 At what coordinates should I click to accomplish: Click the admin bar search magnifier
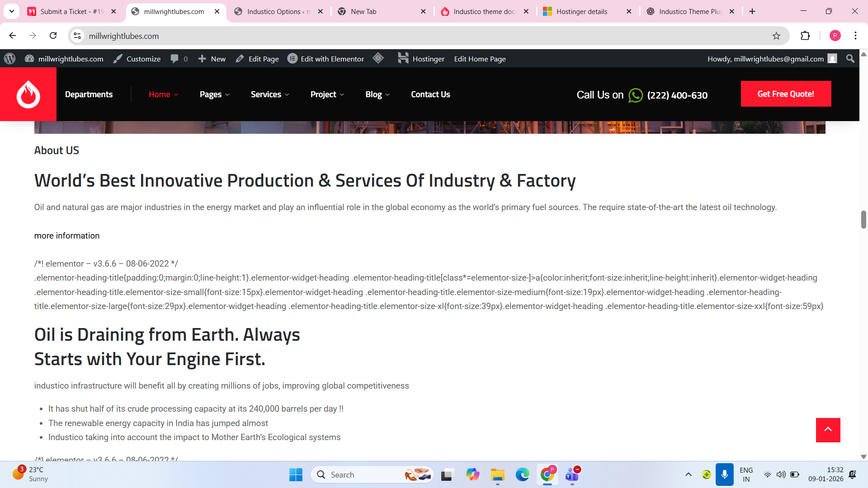tap(850, 59)
